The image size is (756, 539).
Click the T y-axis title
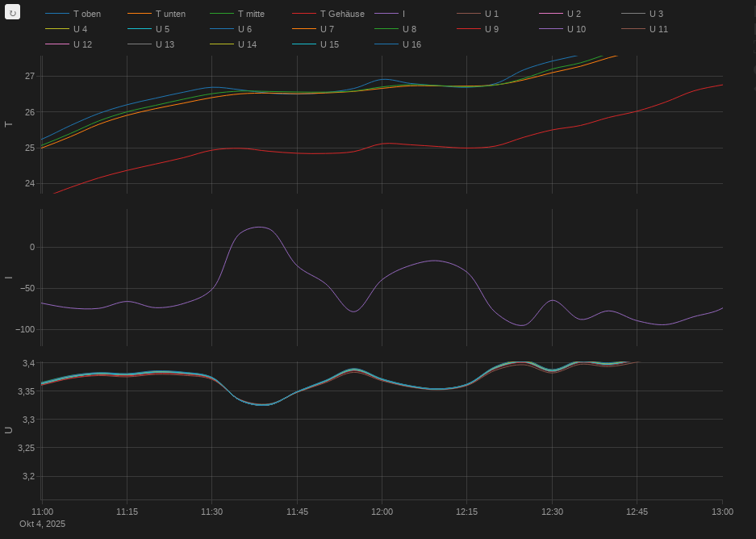[x=9, y=124]
